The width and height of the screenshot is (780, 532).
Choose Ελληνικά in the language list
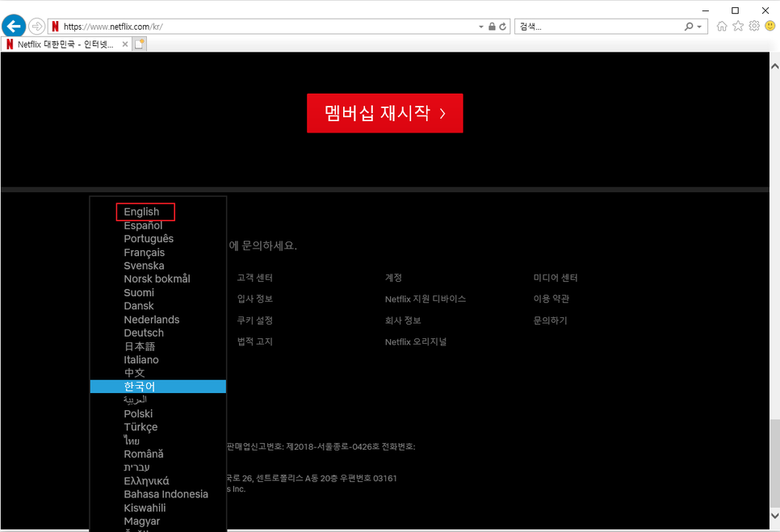pos(146,480)
